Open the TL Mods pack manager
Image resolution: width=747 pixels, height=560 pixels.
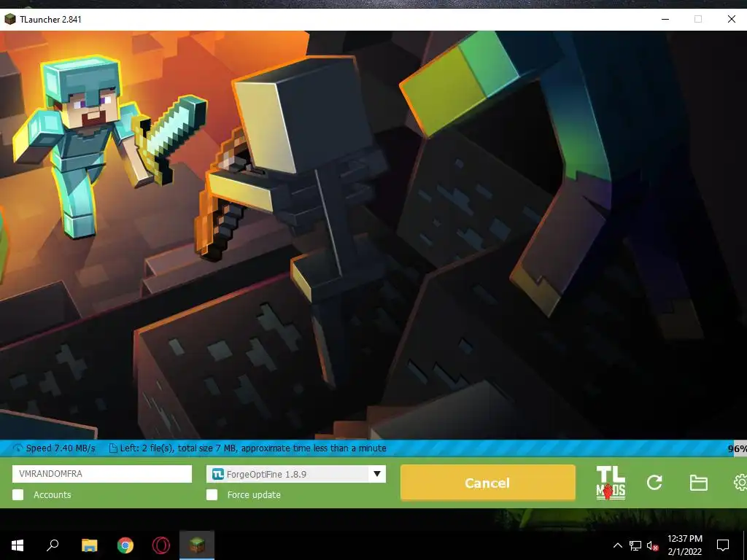point(611,483)
